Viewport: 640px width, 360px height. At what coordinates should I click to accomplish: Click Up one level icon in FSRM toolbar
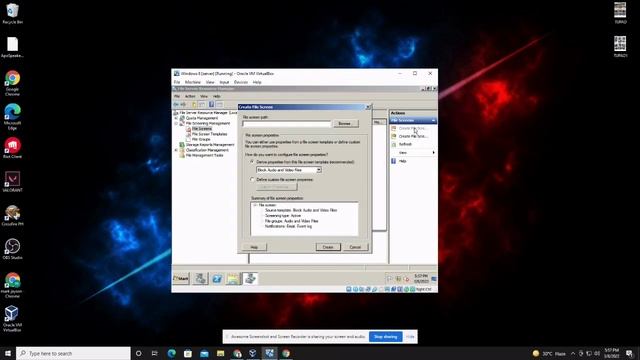pos(194,104)
